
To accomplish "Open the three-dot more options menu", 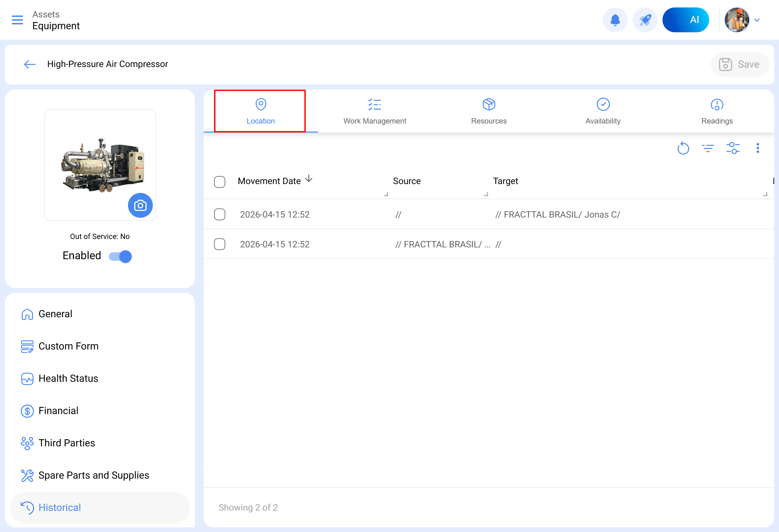I will [x=758, y=148].
